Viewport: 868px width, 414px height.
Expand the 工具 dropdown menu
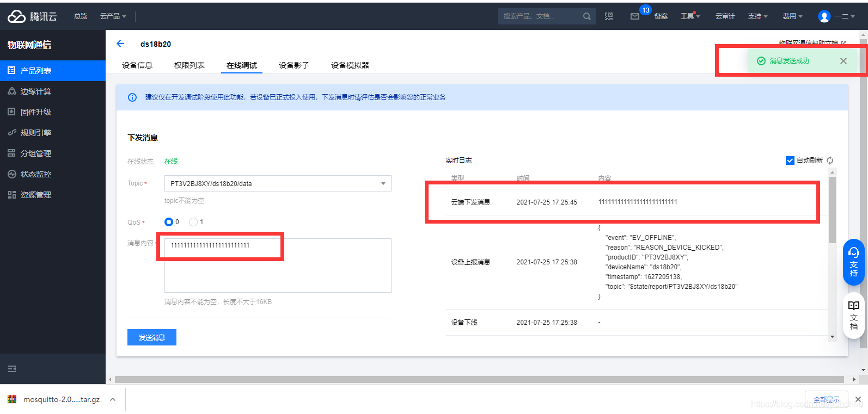[x=690, y=16]
